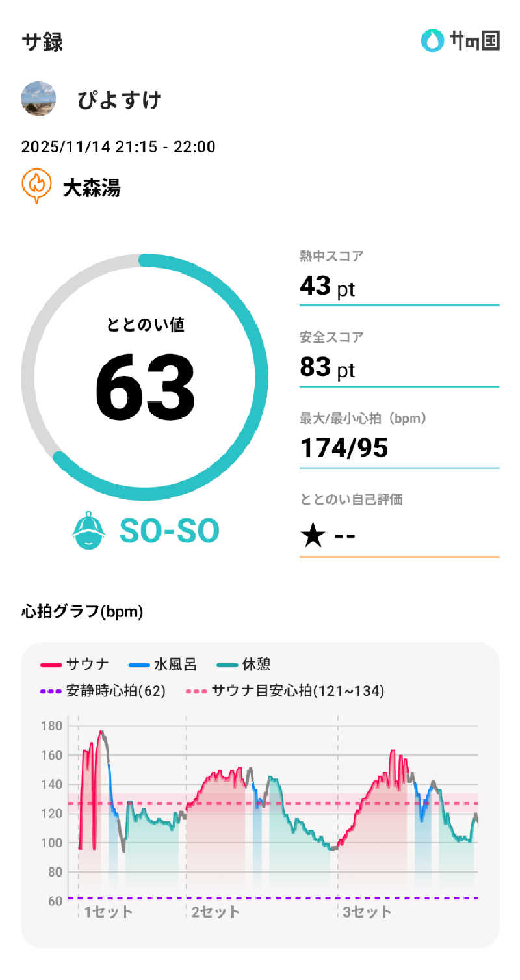Image resolution: width=520 pixels, height=980 pixels.
Task: Tap the ぴよすけ username
Action: point(119,100)
